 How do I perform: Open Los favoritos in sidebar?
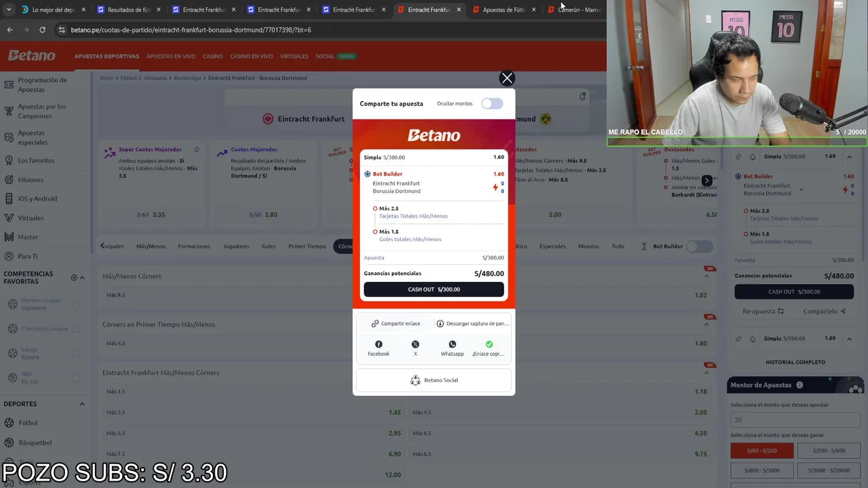click(x=36, y=161)
